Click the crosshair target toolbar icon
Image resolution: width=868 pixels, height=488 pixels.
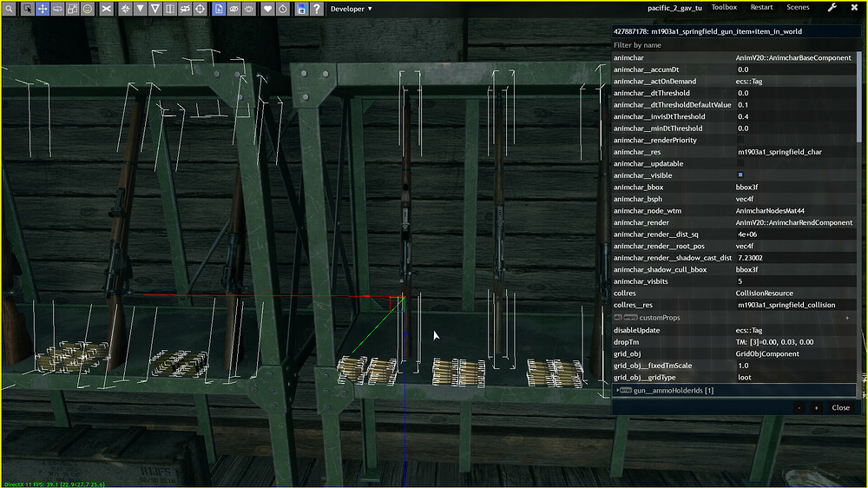[x=199, y=9]
